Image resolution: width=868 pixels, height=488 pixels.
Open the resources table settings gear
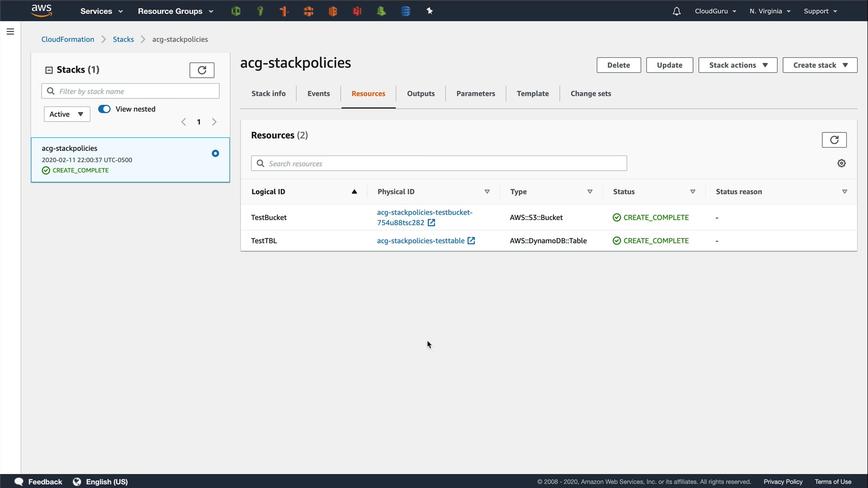[x=841, y=163]
